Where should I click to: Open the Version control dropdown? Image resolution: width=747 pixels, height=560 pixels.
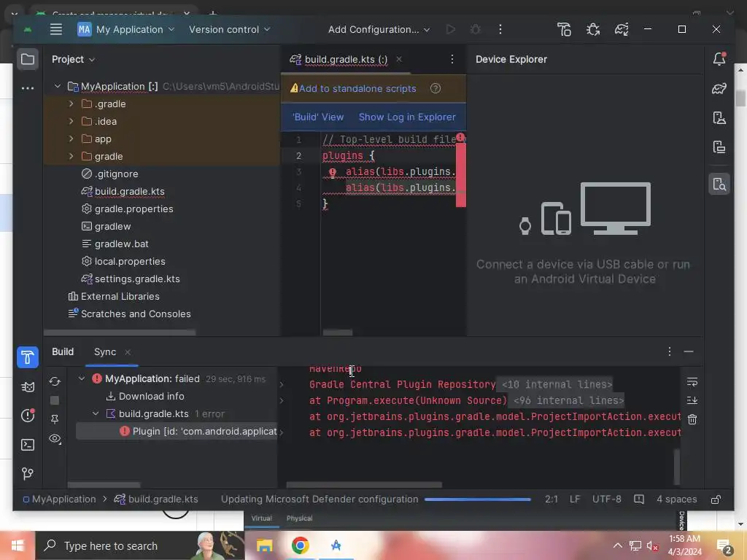click(x=230, y=29)
